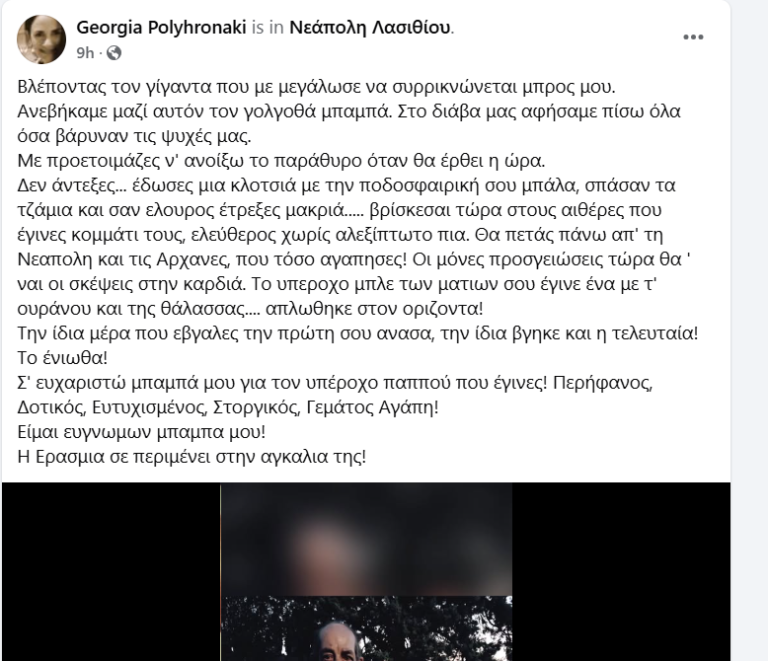This screenshot has width=768, height=661.
Task: Click the blurred upper portion of the media
Action: point(366,540)
